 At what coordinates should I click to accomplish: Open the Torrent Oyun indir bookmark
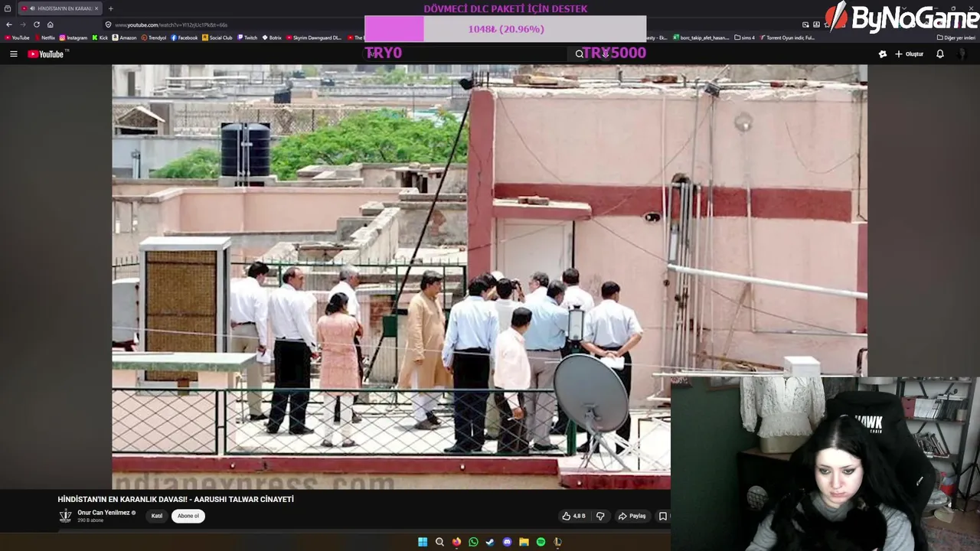click(x=786, y=37)
